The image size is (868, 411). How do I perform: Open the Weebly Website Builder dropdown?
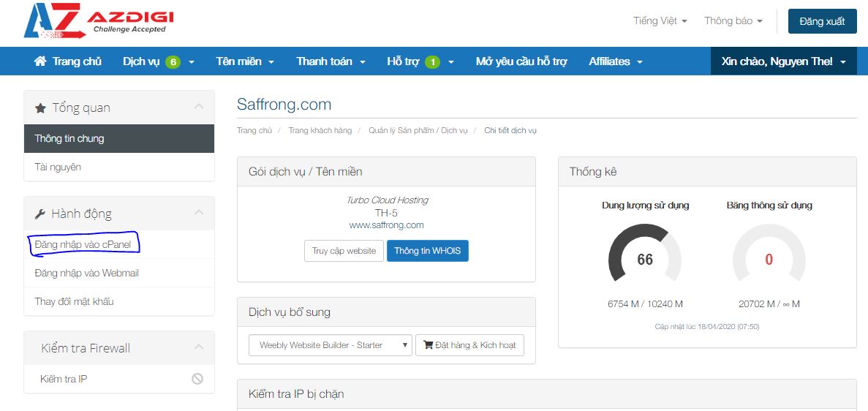[330, 345]
